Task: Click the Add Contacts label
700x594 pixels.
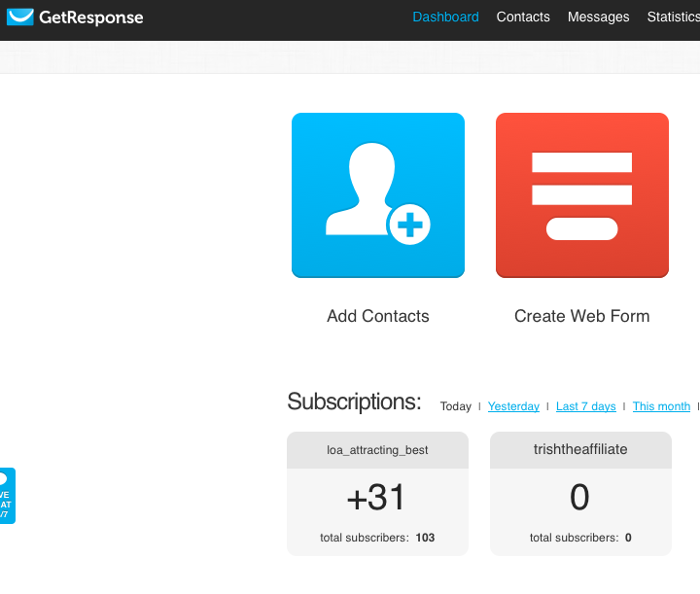Action: pos(377,316)
